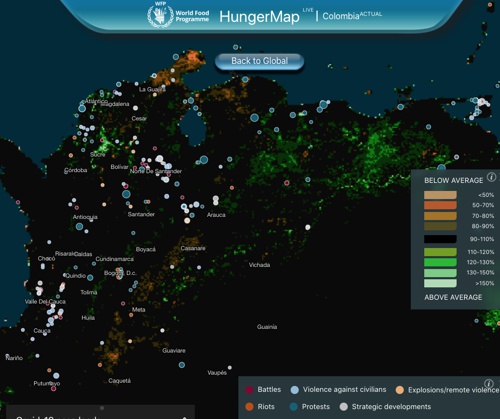The height and width of the screenshot is (419, 500).
Task: Click the Vaupés region label
Action: [x=217, y=373]
